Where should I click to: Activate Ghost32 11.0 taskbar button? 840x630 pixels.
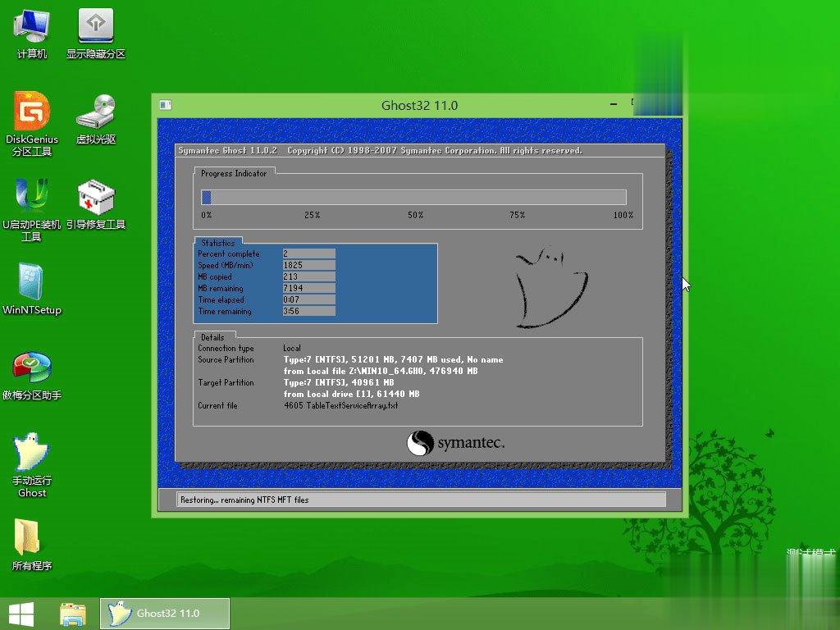click(x=165, y=614)
